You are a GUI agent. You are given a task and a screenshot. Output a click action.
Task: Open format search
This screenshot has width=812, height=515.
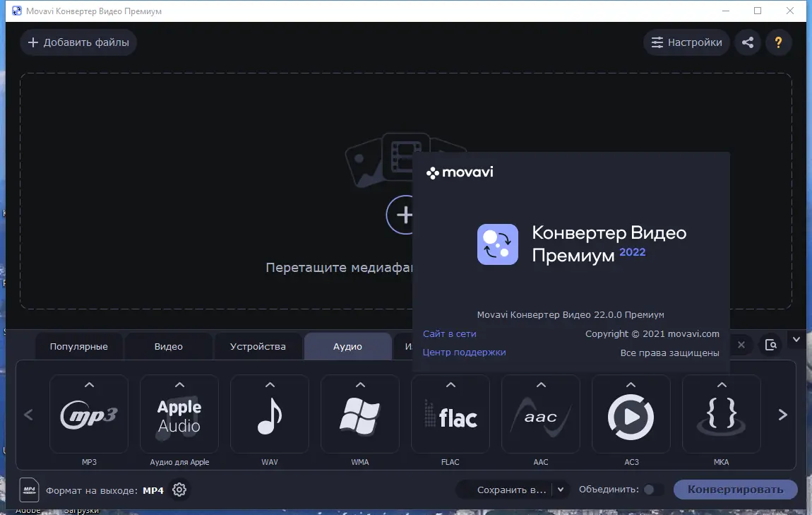(772, 345)
